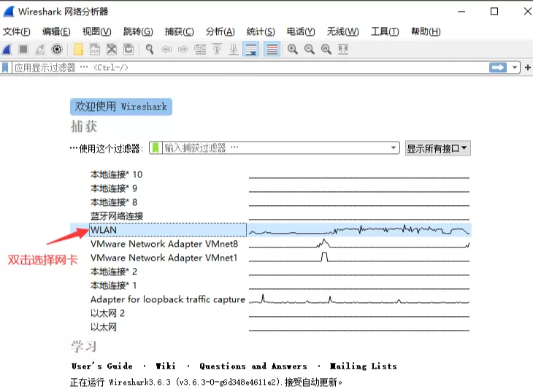Screen dimensions: 533x392
Task: Toggle auto-scroll during live capture
Action: [x=251, y=50]
